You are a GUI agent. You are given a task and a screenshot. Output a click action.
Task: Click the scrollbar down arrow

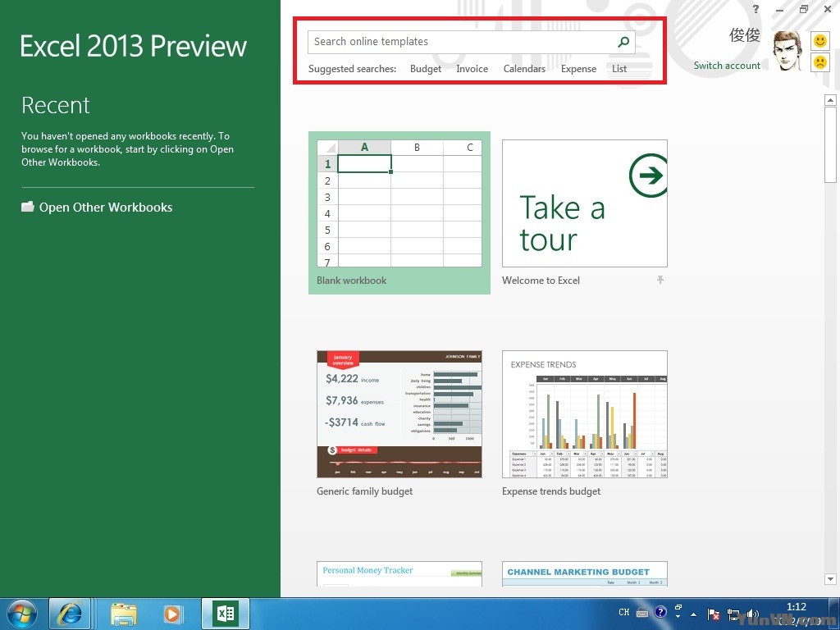tap(830, 579)
